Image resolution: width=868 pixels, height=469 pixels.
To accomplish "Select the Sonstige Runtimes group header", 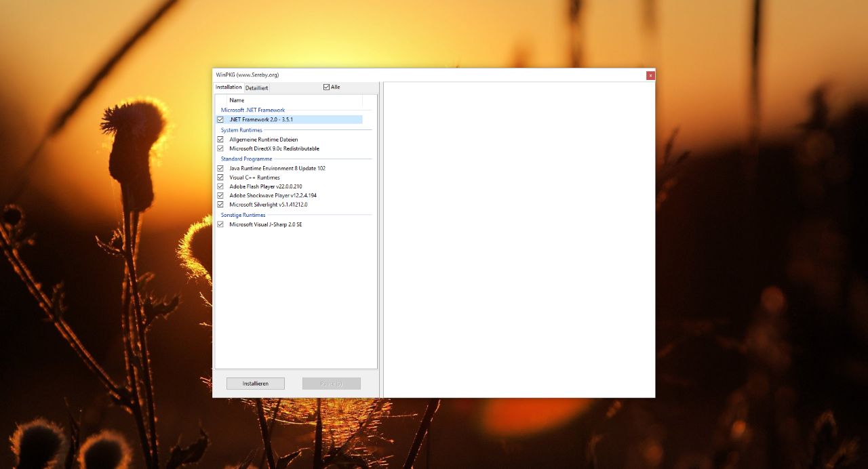I will pos(243,215).
